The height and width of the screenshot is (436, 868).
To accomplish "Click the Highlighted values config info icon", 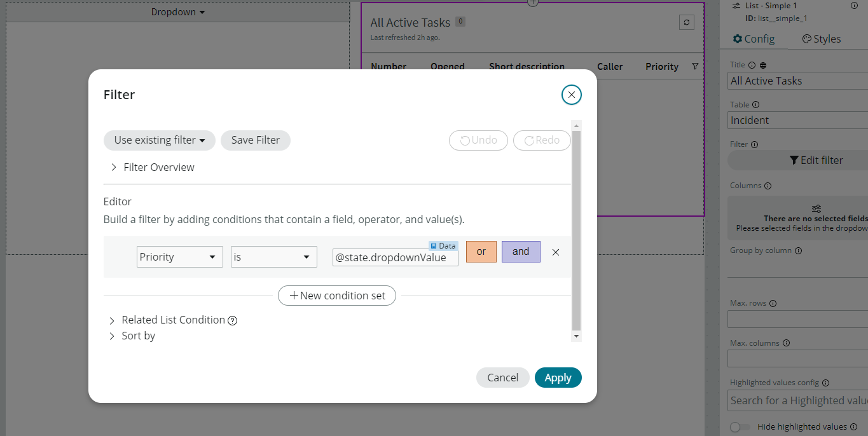I will [825, 383].
